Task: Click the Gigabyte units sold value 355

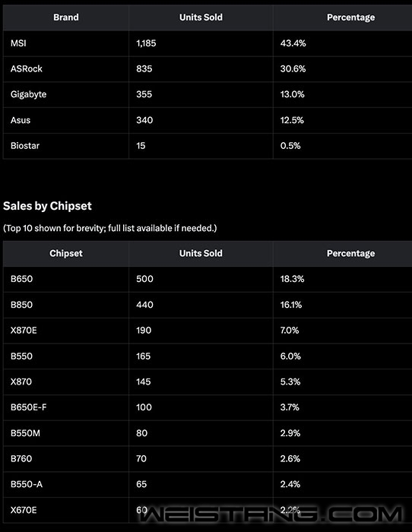Action: click(144, 94)
